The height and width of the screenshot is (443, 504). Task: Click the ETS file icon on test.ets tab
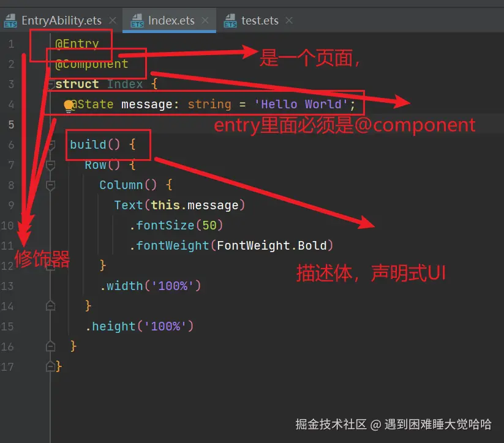tap(230, 20)
